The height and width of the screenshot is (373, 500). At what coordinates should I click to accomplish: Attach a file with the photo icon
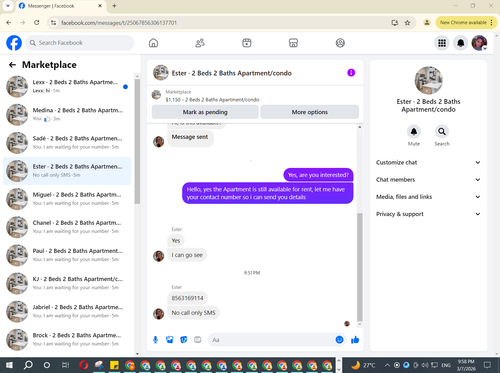click(x=170, y=340)
